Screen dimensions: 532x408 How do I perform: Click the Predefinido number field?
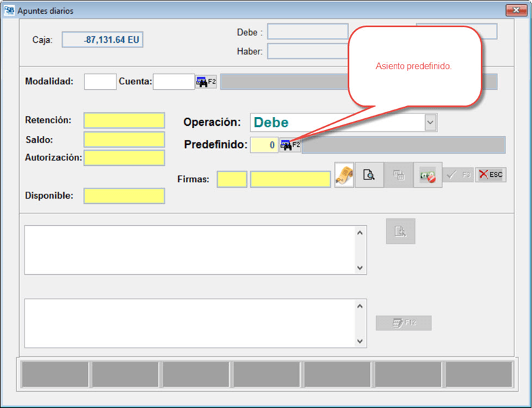coord(264,145)
